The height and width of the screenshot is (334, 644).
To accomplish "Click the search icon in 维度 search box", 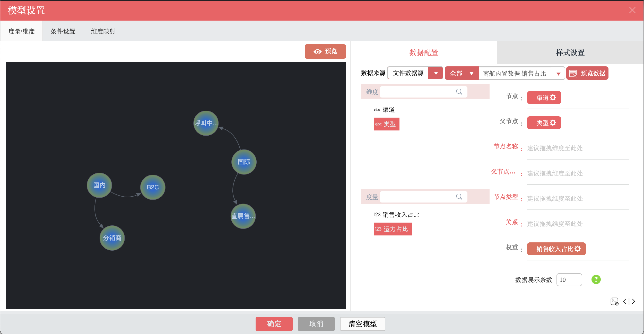I will tap(459, 92).
